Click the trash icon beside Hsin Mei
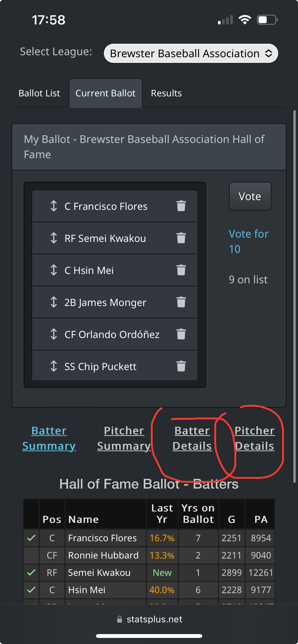This screenshot has width=298, height=644. [x=181, y=270]
